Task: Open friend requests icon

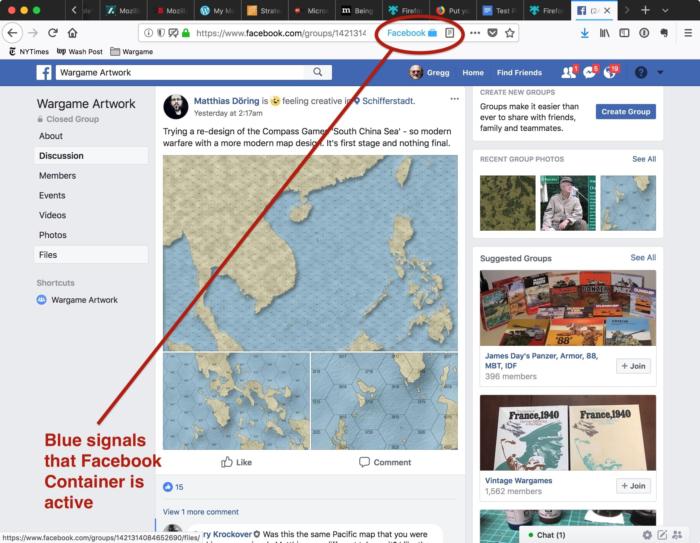Action: pos(568,72)
